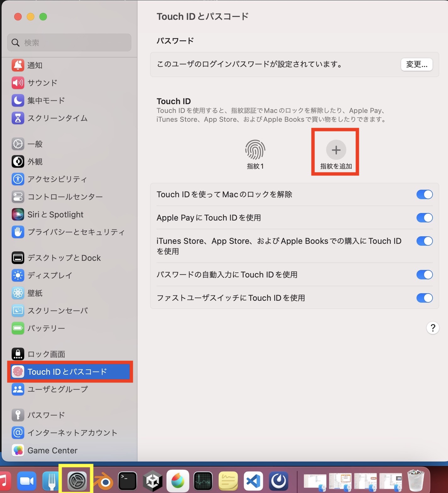
Task: Open ディスプレイ settings pane
Action: pyautogui.click(x=50, y=276)
